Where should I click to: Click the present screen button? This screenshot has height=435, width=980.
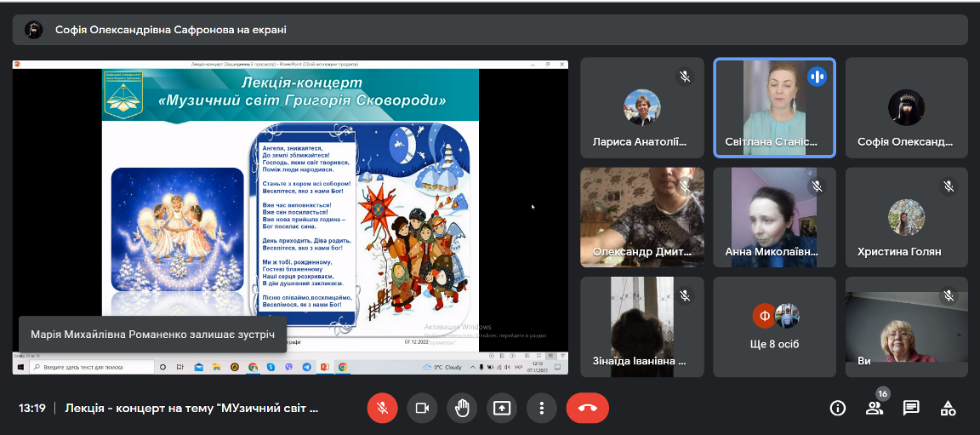[x=502, y=408]
